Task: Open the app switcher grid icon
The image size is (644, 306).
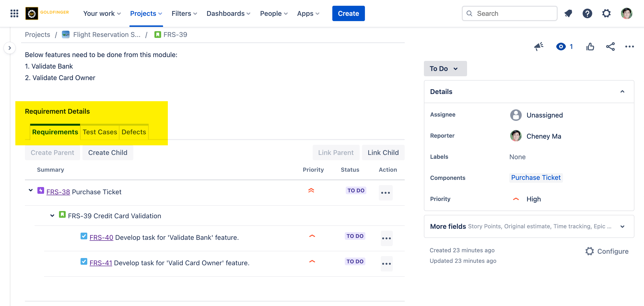Action: coord(14,13)
